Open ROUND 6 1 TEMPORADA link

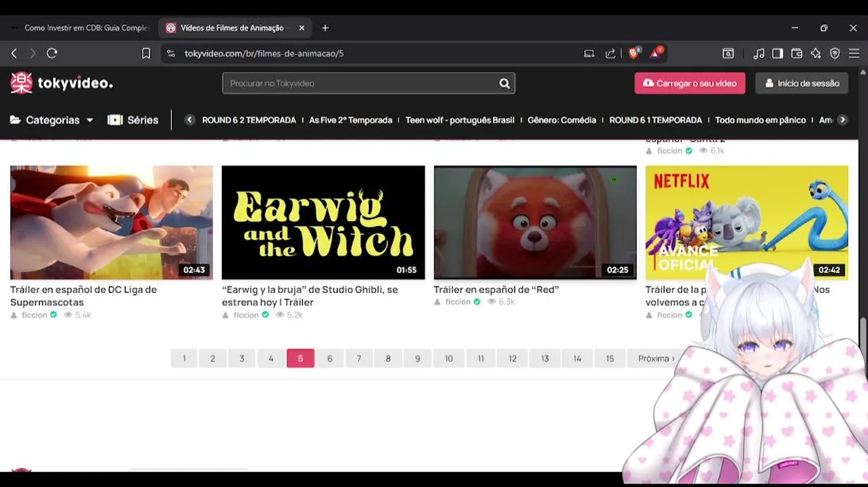(656, 120)
